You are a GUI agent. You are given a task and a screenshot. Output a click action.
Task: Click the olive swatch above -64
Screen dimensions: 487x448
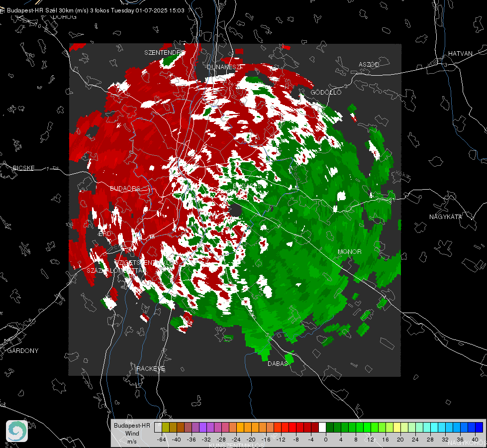[x=166, y=427]
